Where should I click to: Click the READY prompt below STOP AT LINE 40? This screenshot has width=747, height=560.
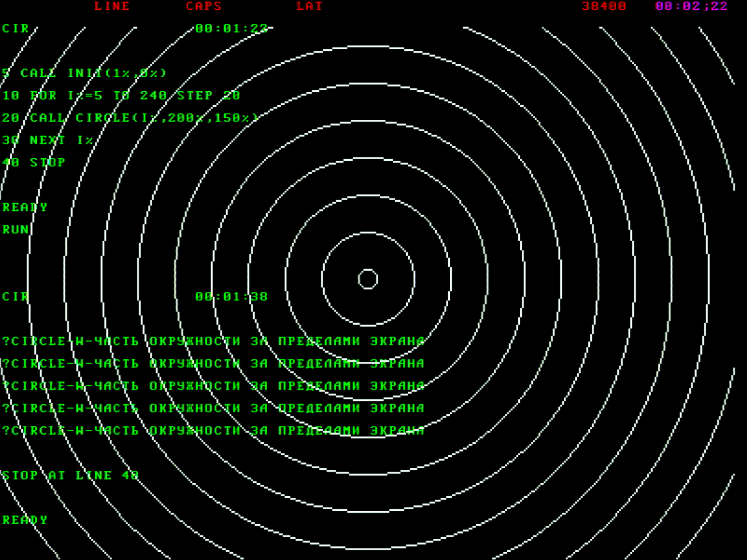tap(25, 520)
